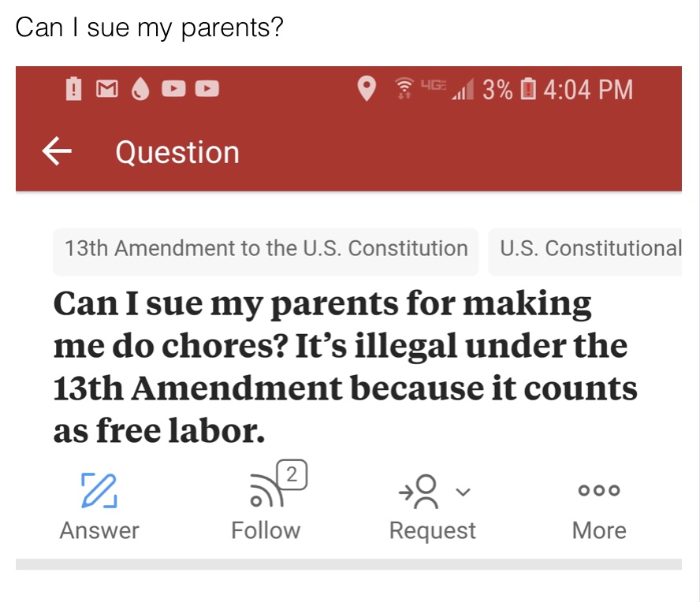
Task: Tap the Follow count badge showing 2
Action: point(292,474)
